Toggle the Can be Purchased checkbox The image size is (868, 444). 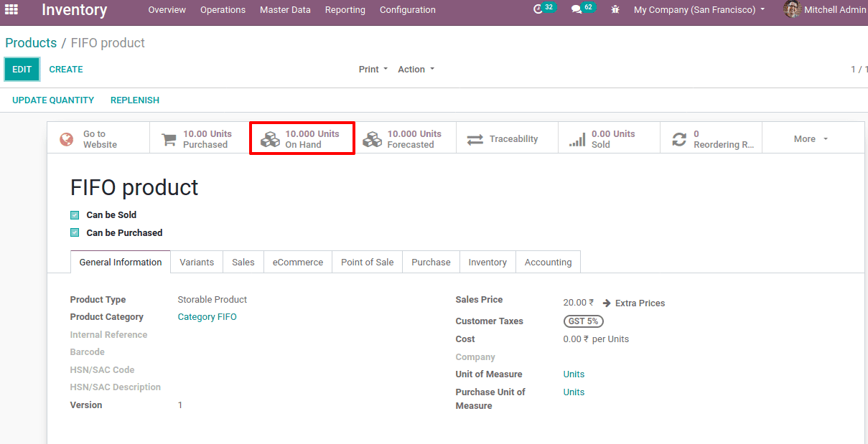[x=75, y=233]
